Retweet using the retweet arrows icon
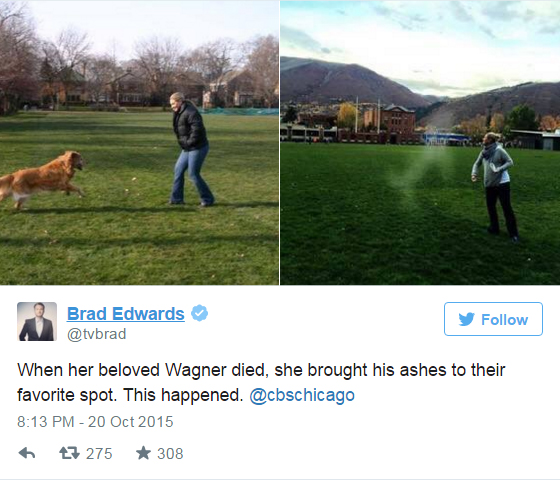Image resolution: width=560 pixels, height=484 pixels. [x=69, y=453]
